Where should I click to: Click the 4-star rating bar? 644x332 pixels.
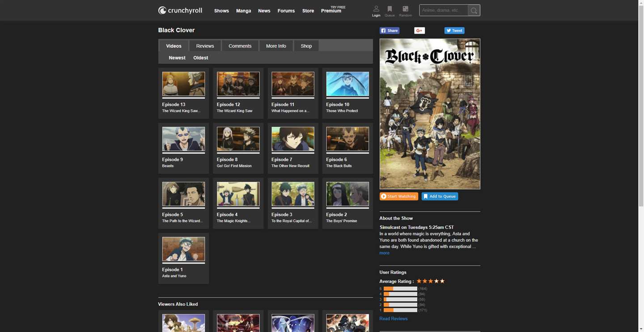400,294
